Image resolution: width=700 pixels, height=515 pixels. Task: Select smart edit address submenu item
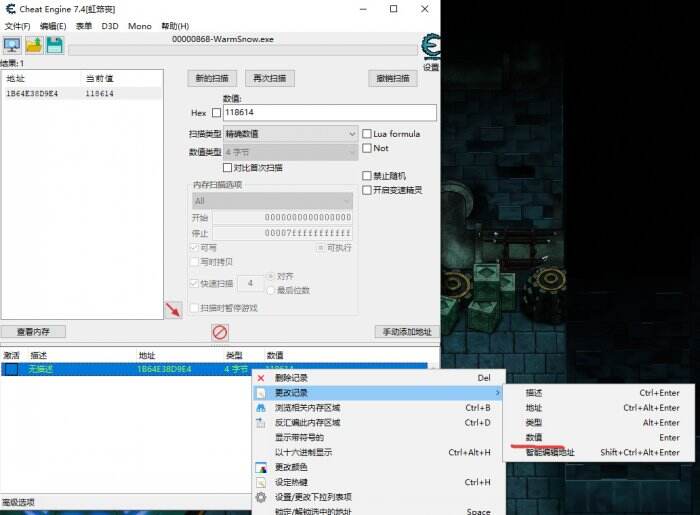(x=599, y=453)
